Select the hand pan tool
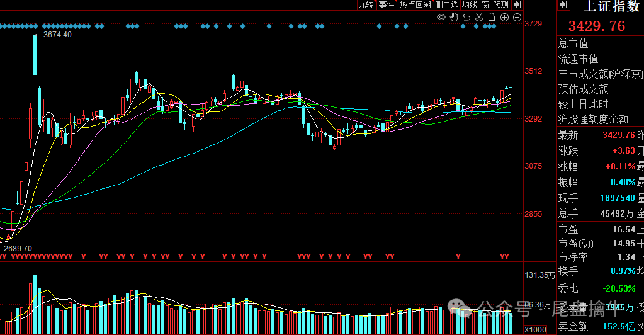Image resolution: width=644 pixels, height=335 pixels. [454, 17]
